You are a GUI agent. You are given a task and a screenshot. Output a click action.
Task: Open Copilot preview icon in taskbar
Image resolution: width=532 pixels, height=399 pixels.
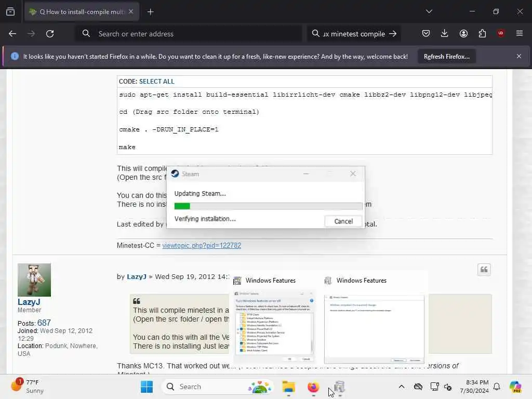pyautogui.click(x=515, y=387)
